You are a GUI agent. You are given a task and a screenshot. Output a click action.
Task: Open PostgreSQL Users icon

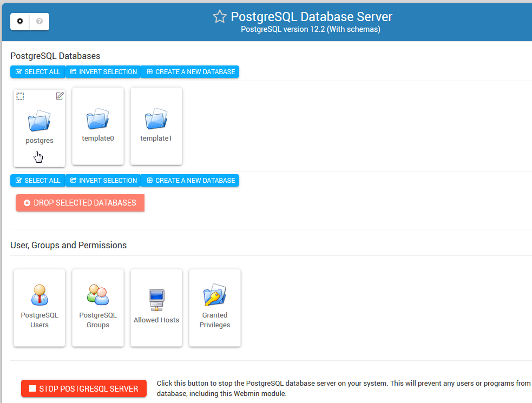tap(40, 295)
